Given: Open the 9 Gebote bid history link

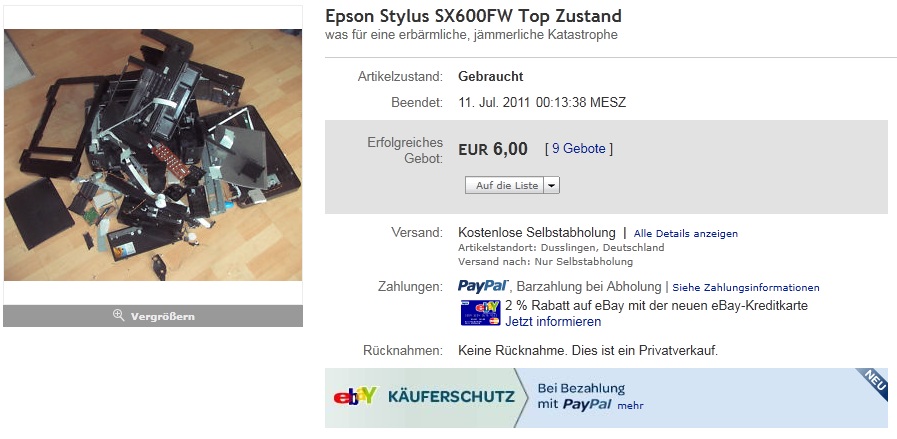Looking at the screenshot, I should 578,149.
